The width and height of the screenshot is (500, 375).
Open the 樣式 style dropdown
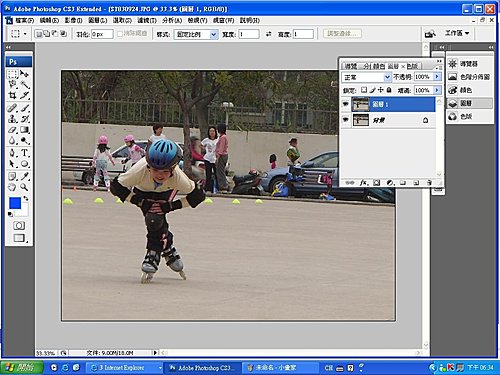click(196, 34)
